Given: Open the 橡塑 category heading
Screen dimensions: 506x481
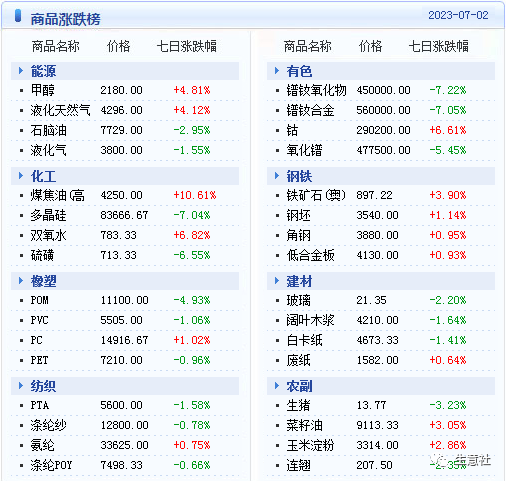Looking at the screenshot, I should [x=43, y=281].
